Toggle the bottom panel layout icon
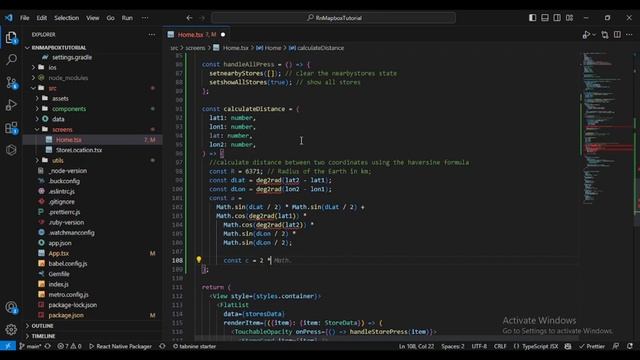The height and width of the screenshot is (360, 640). (x=545, y=18)
